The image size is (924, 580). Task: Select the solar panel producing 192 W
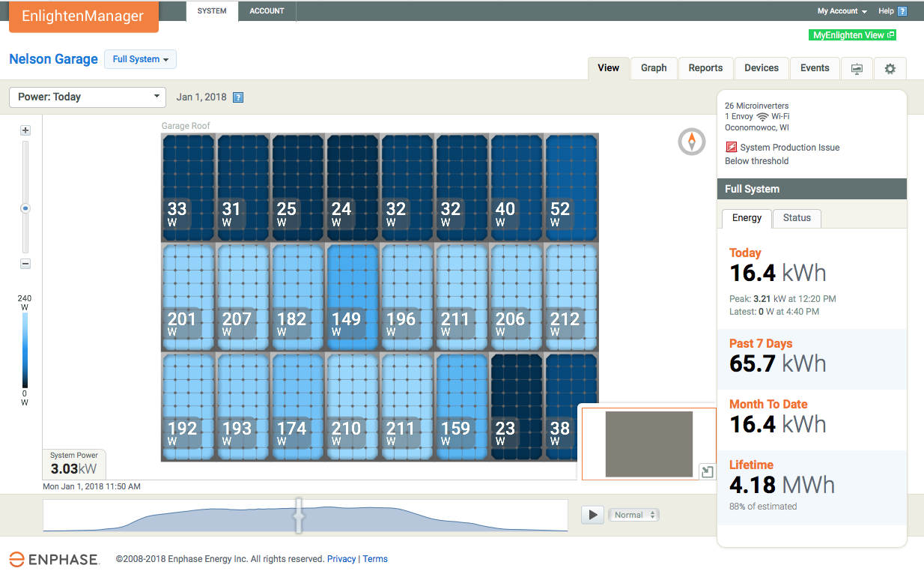coord(188,406)
